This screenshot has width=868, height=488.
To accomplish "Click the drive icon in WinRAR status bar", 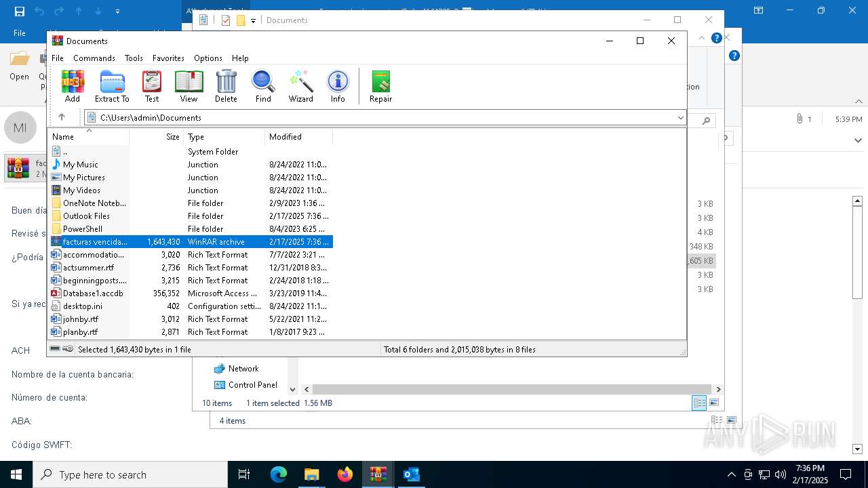I will [55, 349].
